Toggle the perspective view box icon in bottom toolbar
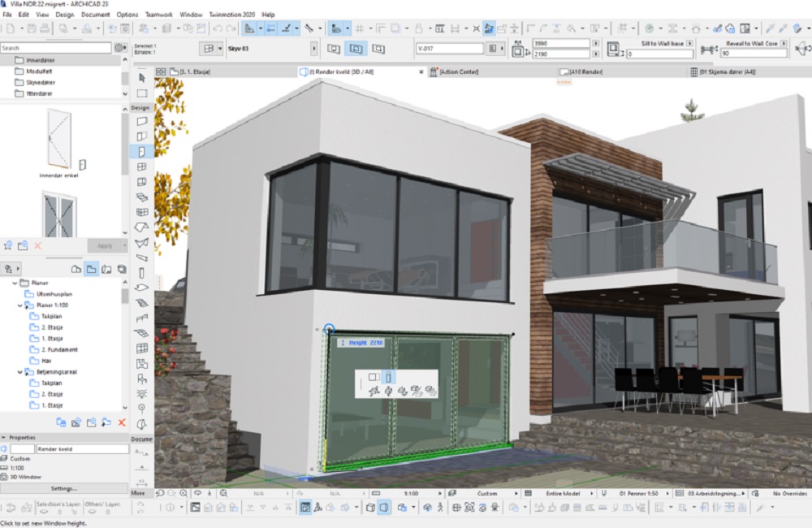This screenshot has height=528, width=812. coord(384,508)
